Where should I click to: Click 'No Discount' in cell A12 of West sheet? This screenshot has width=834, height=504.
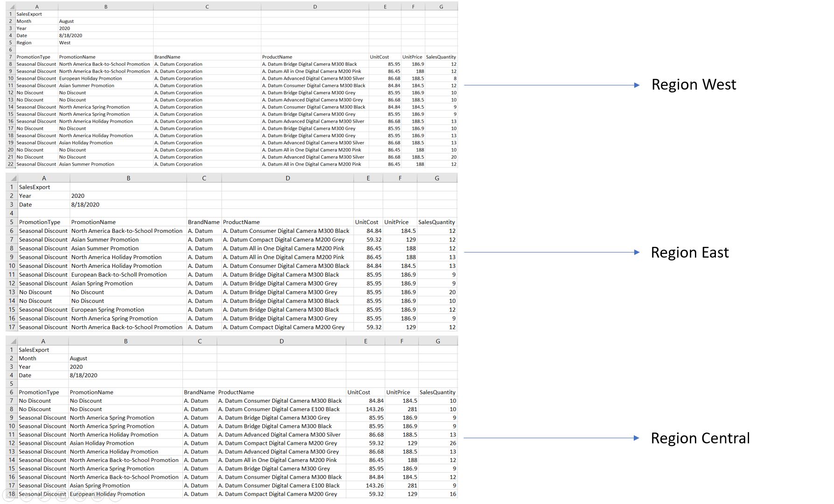tap(30, 93)
